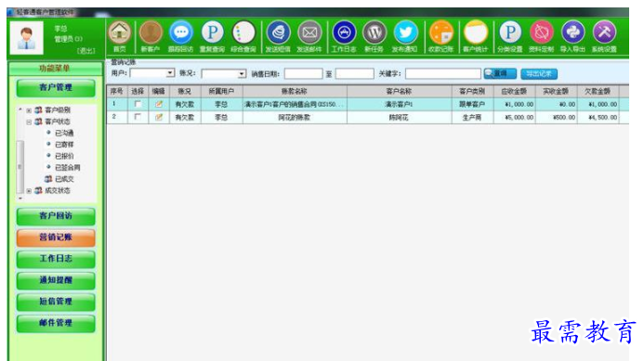
Task: Click the tree scroll-down arrow
Action: coord(20,199)
